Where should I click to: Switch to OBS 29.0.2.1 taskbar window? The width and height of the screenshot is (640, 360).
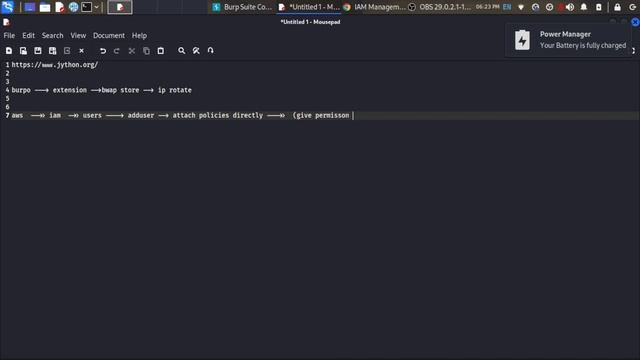click(440, 7)
